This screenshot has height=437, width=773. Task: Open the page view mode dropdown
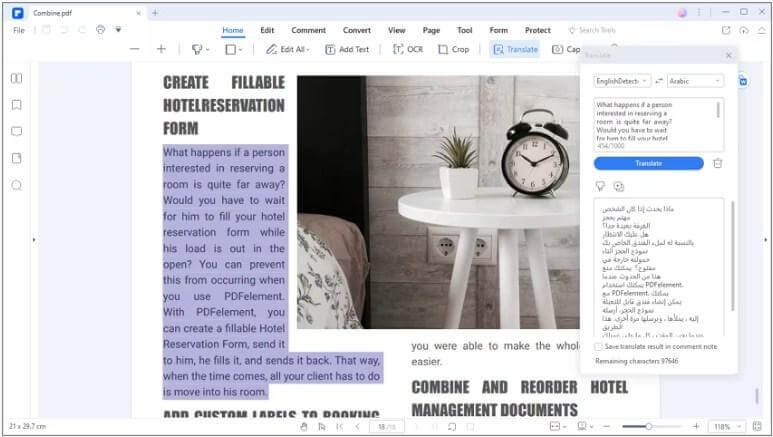point(585,427)
